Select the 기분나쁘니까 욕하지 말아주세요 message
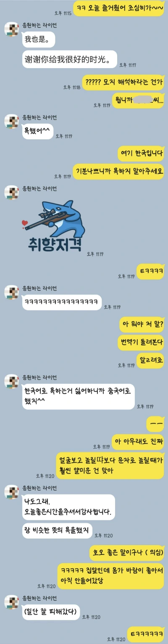168x644 pixels. click(x=118, y=171)
